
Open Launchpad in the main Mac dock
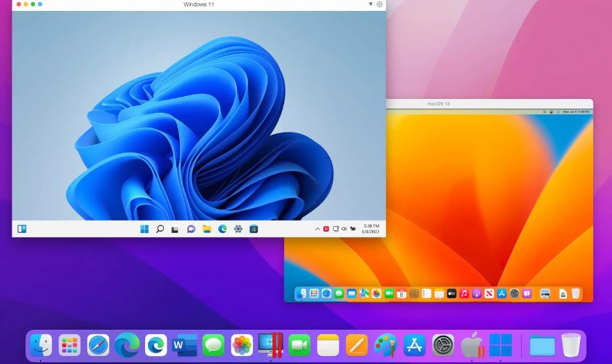click(x=69, y=345)
